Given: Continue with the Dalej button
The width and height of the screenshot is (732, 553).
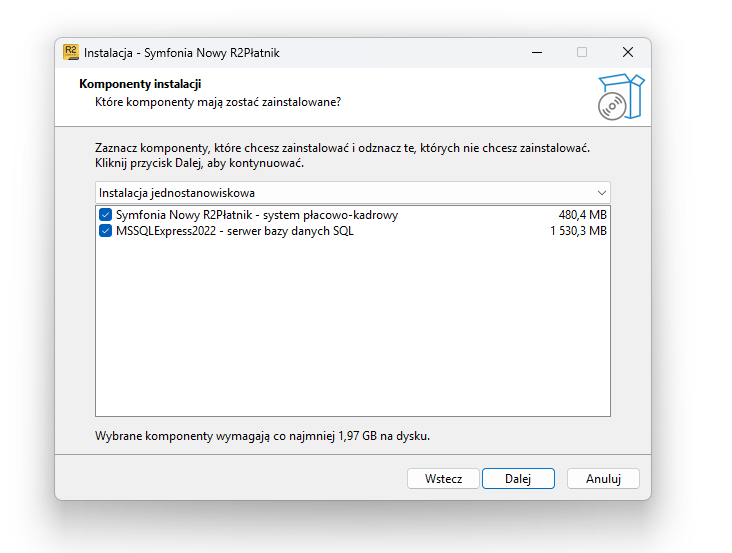Looking at the screenshot, I should click(518, 479).
